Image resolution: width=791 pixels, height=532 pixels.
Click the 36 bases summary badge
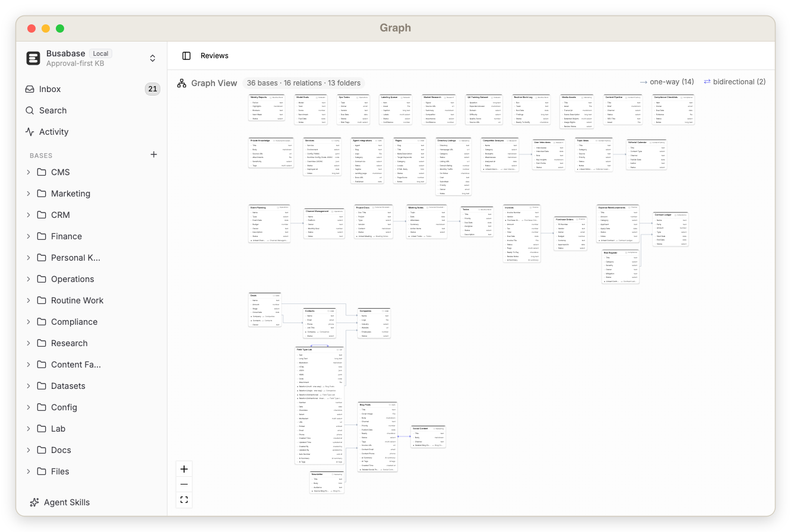(303, 83)
